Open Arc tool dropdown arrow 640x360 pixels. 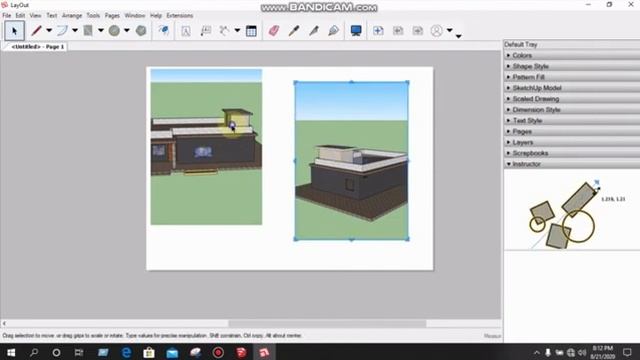[75, 30]
